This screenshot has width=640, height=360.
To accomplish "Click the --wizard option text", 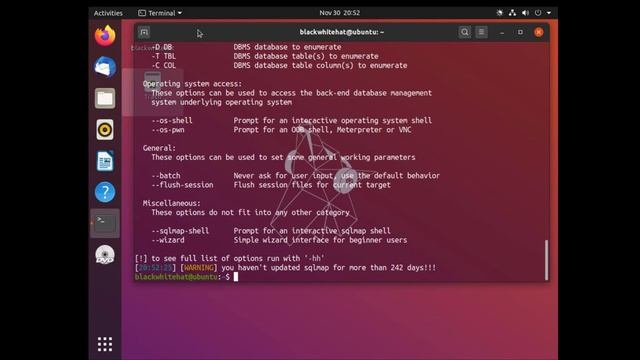I will (x=168, y=240).
